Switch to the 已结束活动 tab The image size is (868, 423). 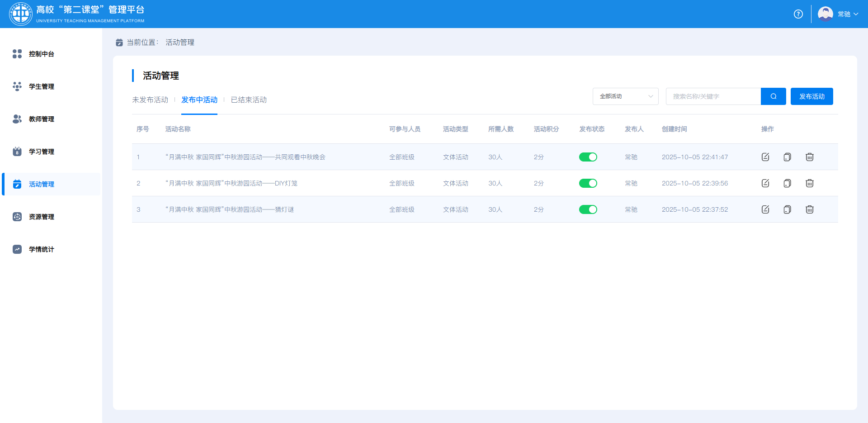[x=249, y=100]
